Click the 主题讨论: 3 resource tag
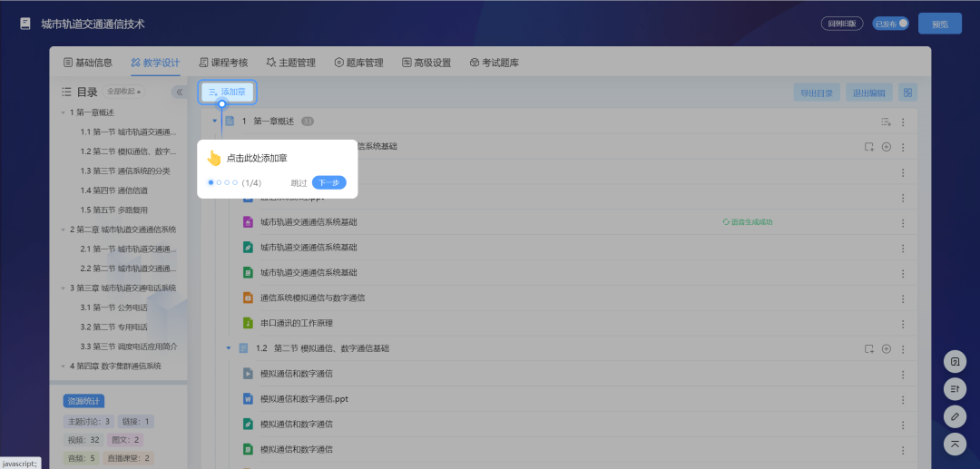This screenshot has height=469, width=980. (89, 422)
